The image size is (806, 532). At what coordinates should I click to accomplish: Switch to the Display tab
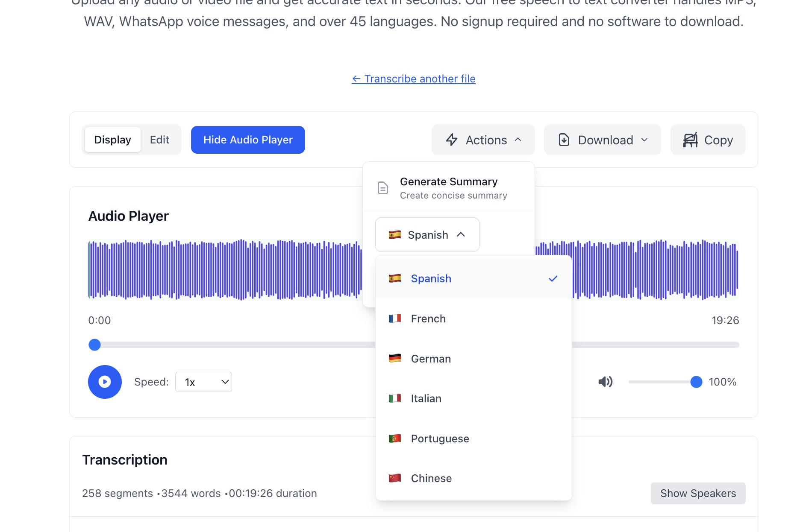tap(112, 140)
